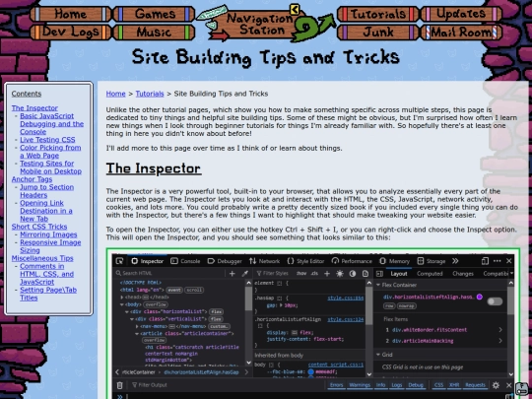Screen dimensions: 532x399
Task: Click the print media simulation page icon
Action: click(x=366, y=274)
